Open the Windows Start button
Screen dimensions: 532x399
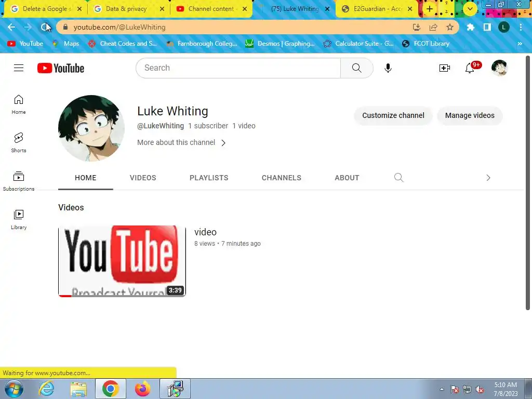click(14, 389)
